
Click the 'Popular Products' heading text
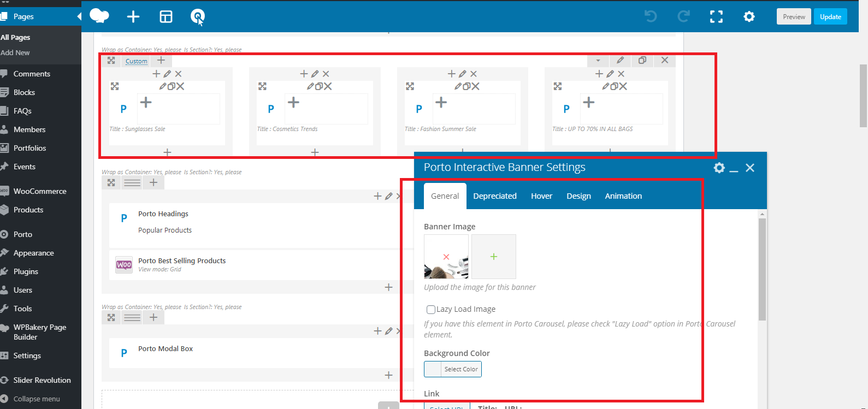pyautogui.click(x=165, y=230)
